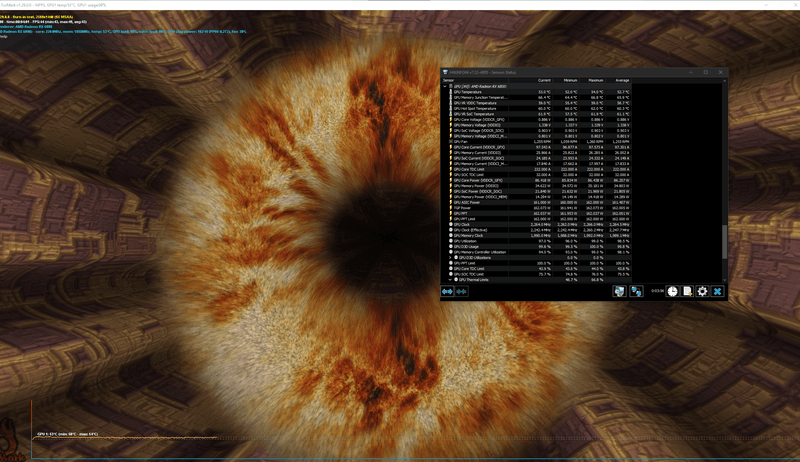
Task: Click the network remote monitoring icon
Action: pos(636,291)
